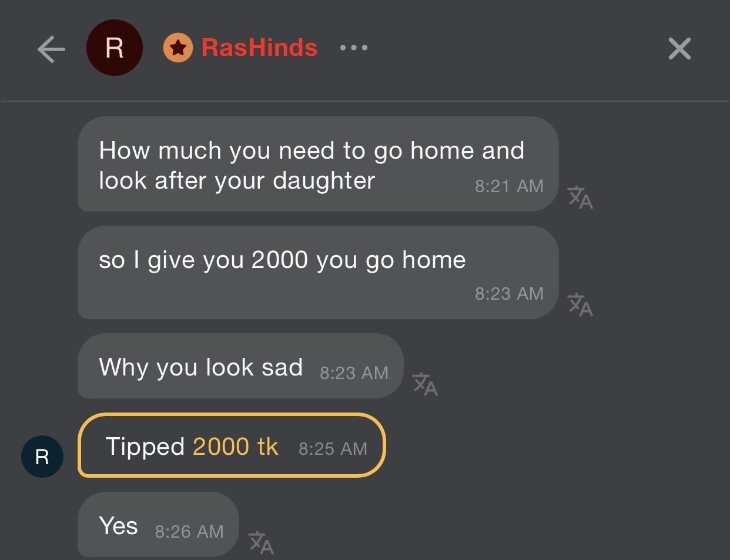Image resolution: width=730 pixels, height=560 pixels.
Task: Go back using the left arrow
Action: pos(51,49)
